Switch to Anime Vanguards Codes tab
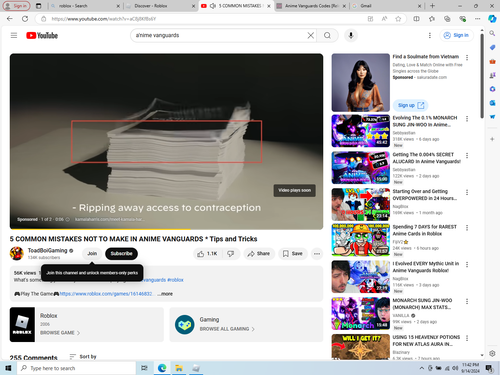Viewport: 500px width, 375px height. tap(311, 6)
